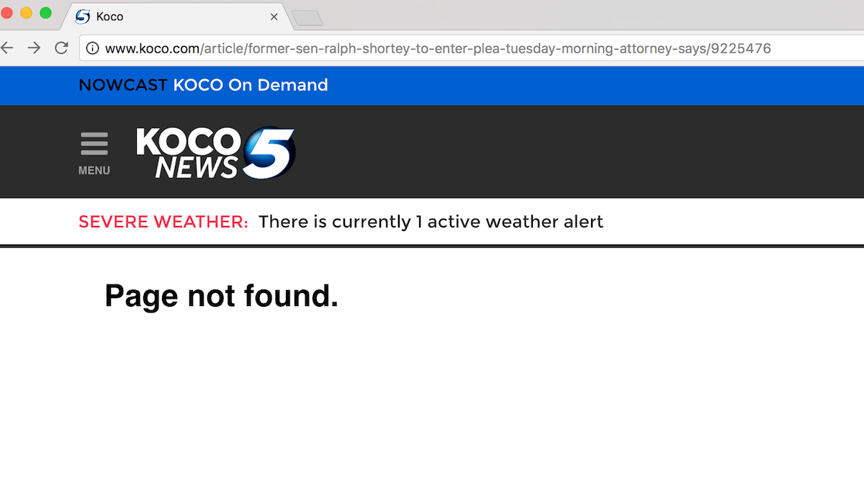Click the Page not found heading

click(222, 295)
